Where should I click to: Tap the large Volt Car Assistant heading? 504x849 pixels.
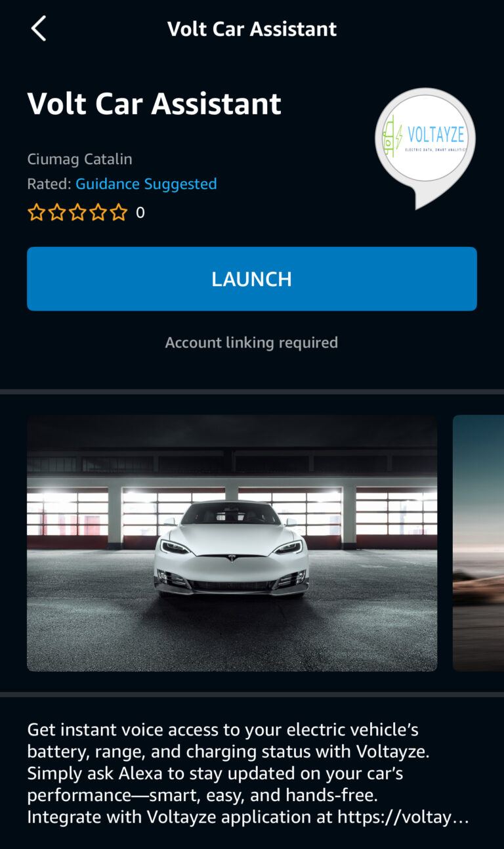click(154, 104)
